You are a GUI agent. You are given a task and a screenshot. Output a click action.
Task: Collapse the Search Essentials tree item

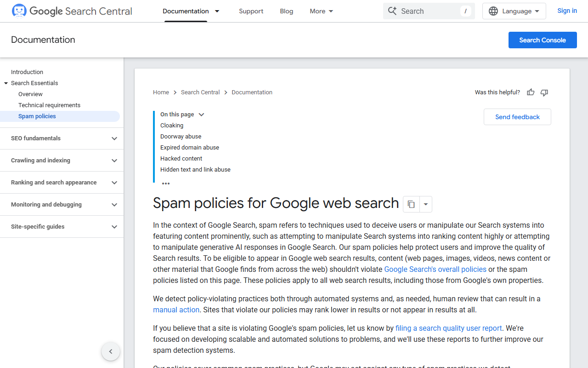[6, 83]
